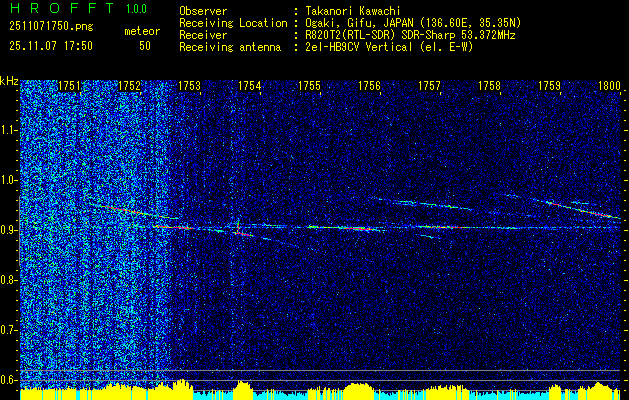This screenshot has width=629, height=400.
Task: Click the kHz axis unit label
Action: (x=9, y=81)
